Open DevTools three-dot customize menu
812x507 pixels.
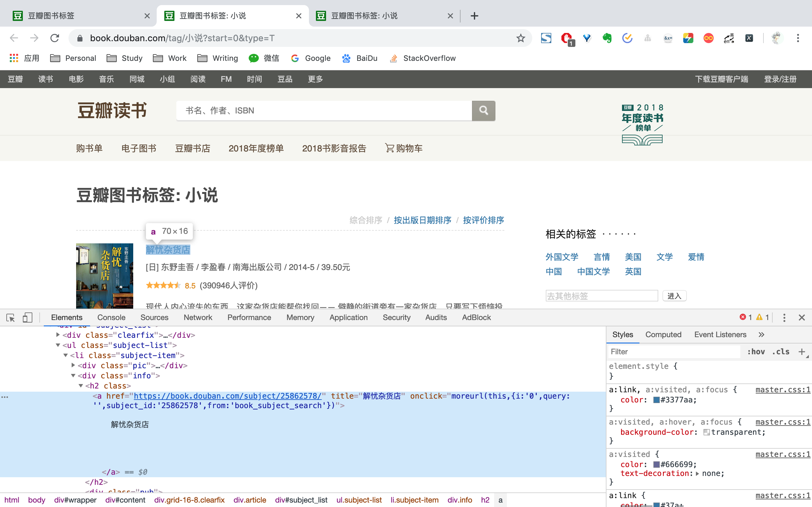point(784,317)
